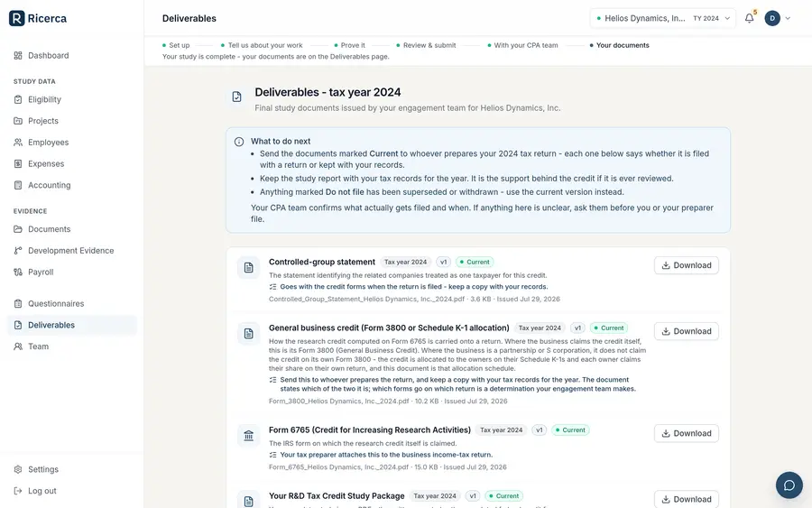Screen dimensions: 812x508
Task: Go to Review & submit step
Action: point(426,45)
